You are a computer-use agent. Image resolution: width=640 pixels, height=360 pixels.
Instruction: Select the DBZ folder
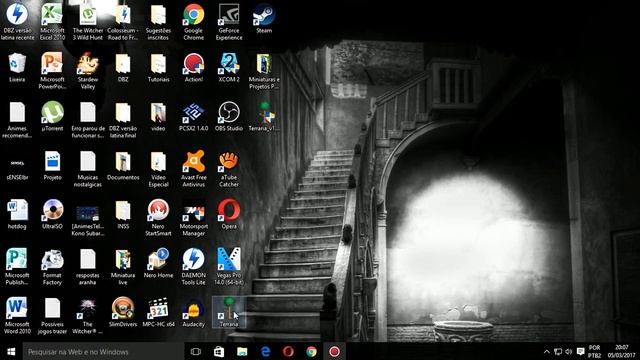(x=123, y=68)
